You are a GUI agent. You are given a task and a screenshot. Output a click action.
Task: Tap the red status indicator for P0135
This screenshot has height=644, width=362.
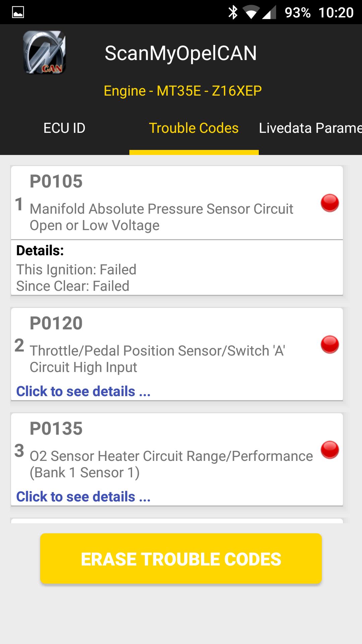click(x=330, y=450)
